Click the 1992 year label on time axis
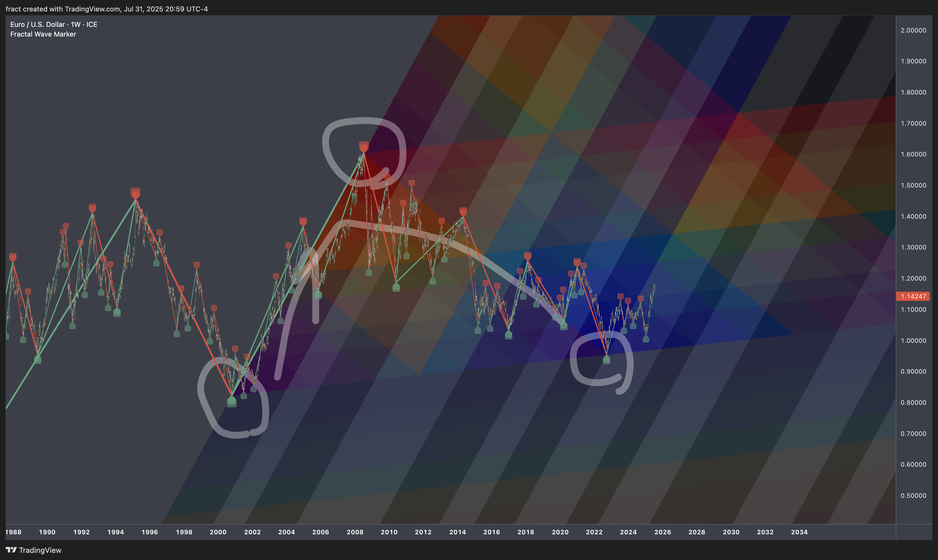 pos(82,532)
